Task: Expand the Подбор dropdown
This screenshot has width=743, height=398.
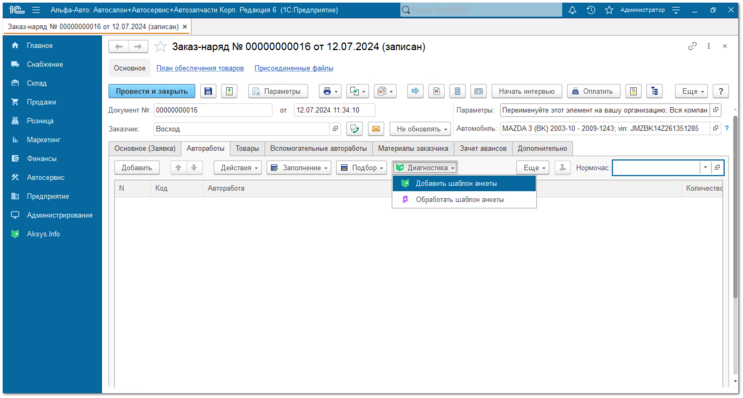Action: tap(362, 168)
